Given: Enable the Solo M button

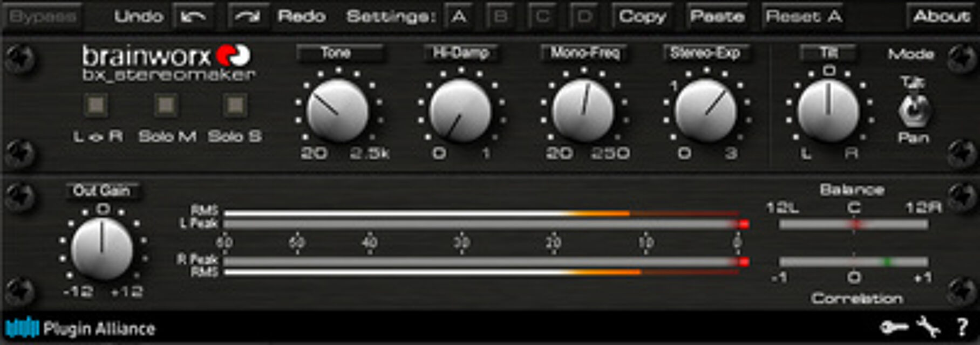Looking at the screenshot, I should point(166,105).
